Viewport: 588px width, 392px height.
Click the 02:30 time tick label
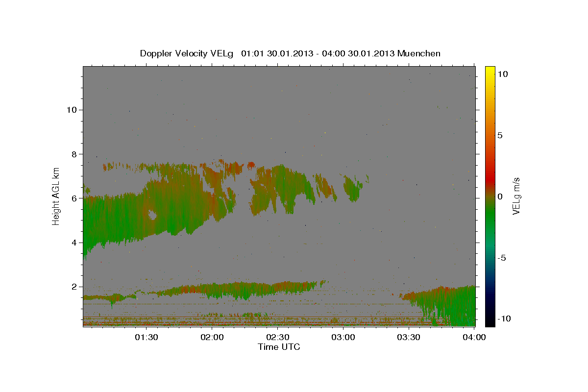(278, 337)
